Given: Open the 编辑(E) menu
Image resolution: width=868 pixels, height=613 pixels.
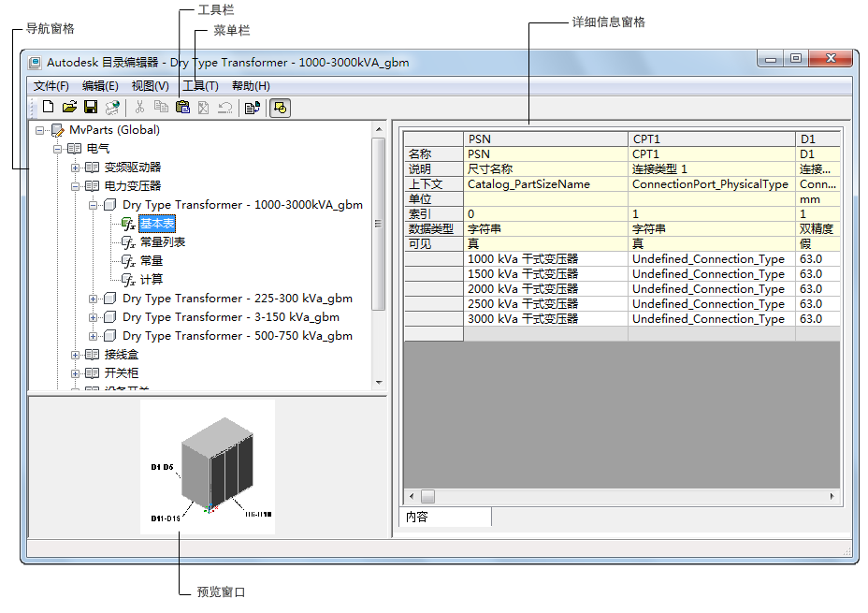Looking at the screenshot, I should 100,86.
